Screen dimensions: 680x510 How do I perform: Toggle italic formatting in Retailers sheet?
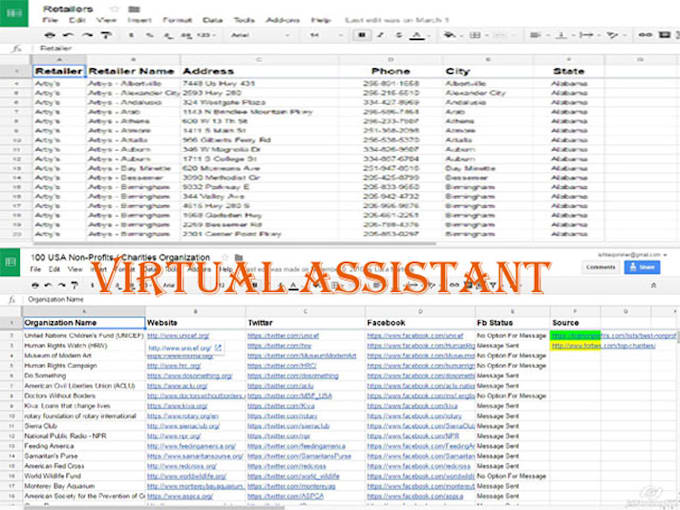click(x=380, y=35)
